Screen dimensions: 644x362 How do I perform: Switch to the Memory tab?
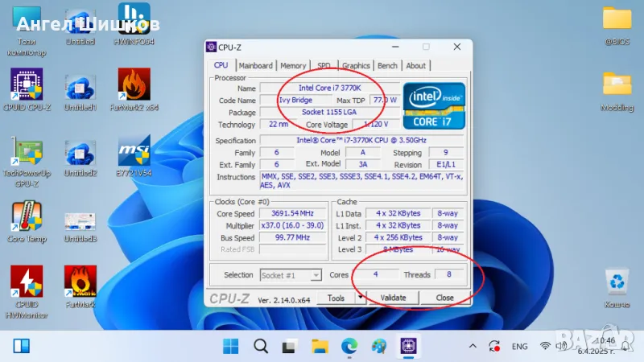(293, 66)
